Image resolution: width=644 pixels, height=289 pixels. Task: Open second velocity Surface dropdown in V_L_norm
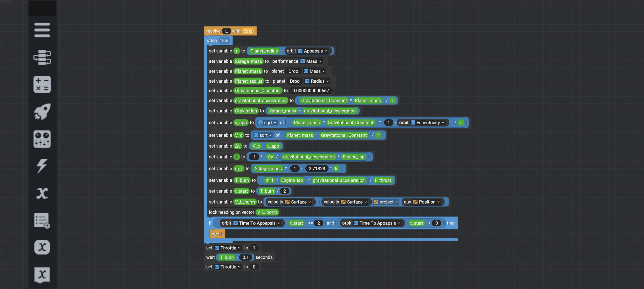pos(354,202)
